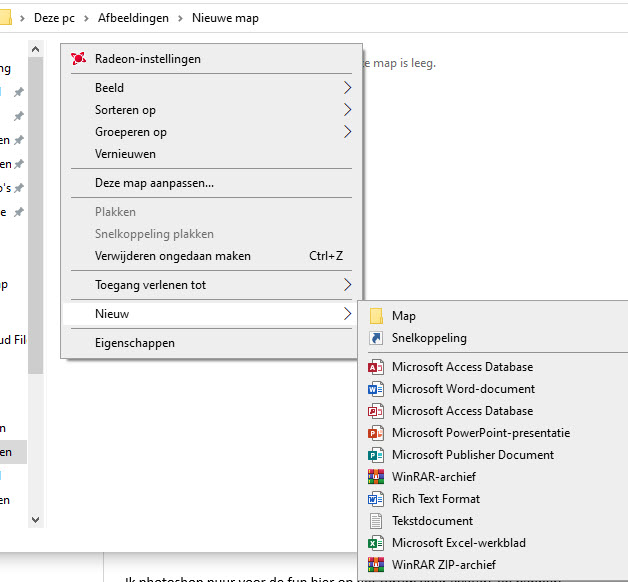
Task: Click the Microsoft Excel-werkblad icon
Action: (376, 543)
